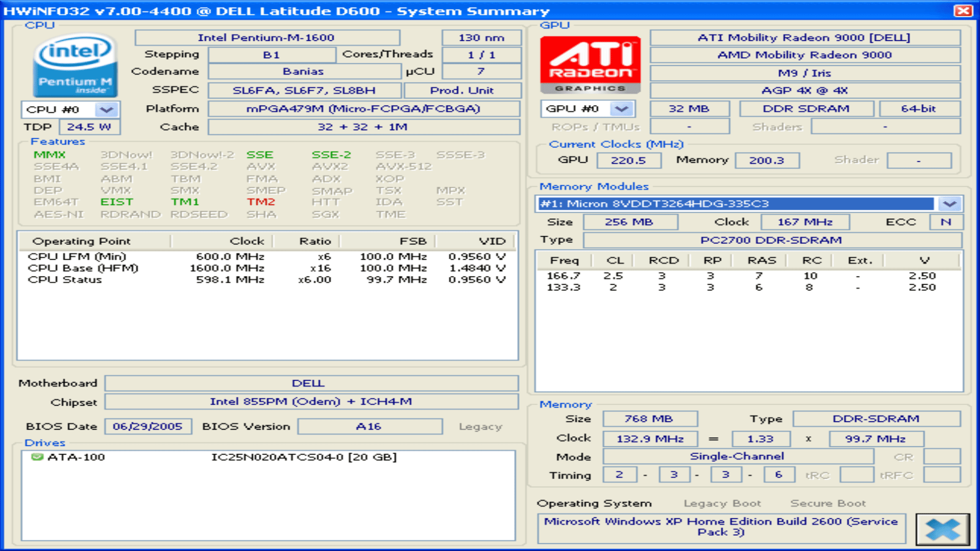Select the CPU Status row
This screenshot has height=551, width=980.
tap(267, 280)
